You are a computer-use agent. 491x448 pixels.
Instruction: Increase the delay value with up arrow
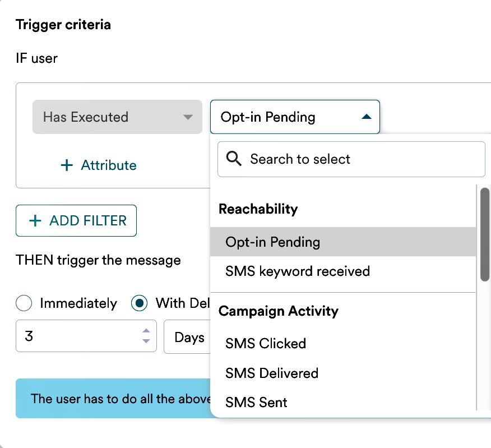146,331
